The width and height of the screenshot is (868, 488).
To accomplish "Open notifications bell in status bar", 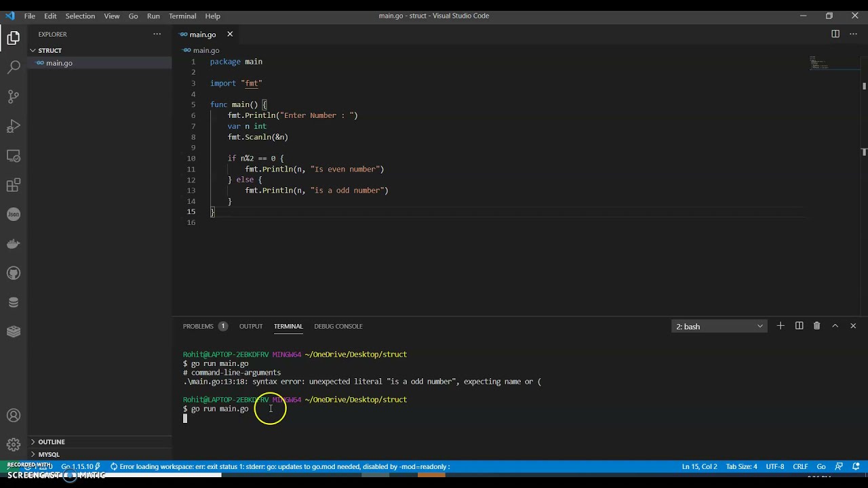I will [x=856, y=466].
